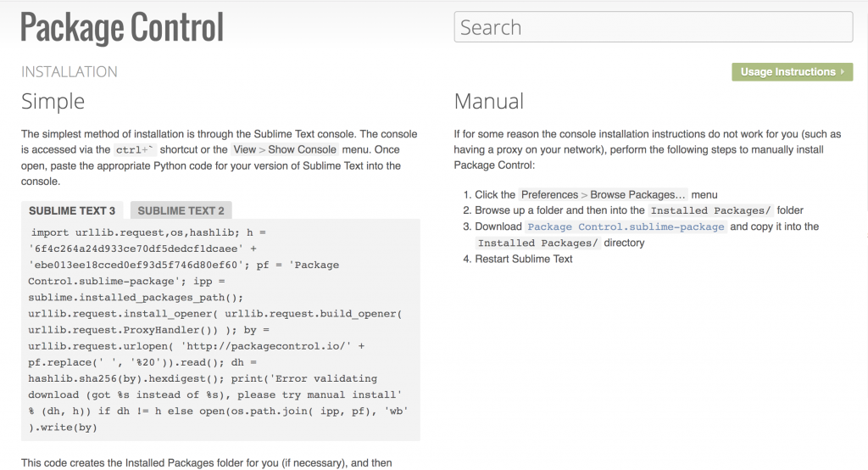This screenshot has height=470, width=868.
Task: Click the Restart Sublime Text step
Action: 524,259
